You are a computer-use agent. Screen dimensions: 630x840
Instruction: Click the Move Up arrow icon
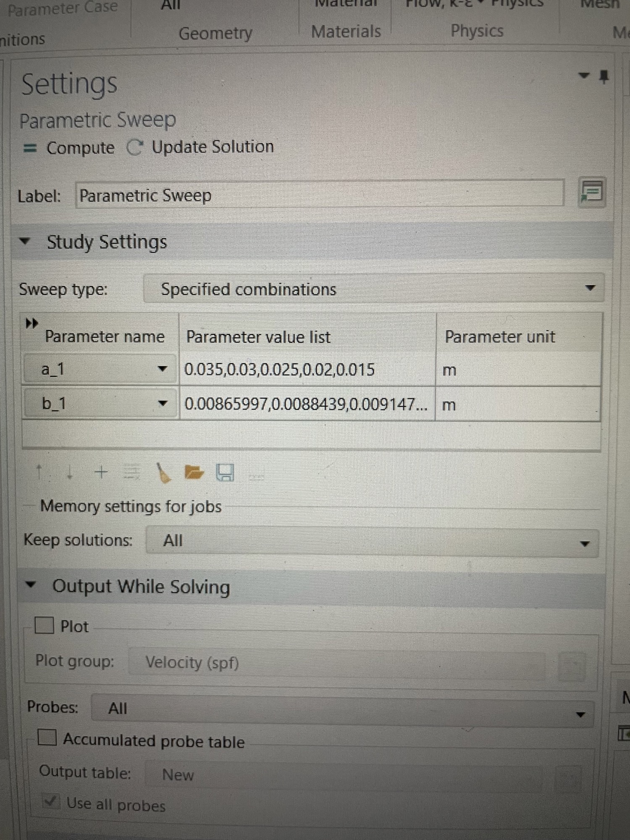pyautogui.click(x=39, y=472)
